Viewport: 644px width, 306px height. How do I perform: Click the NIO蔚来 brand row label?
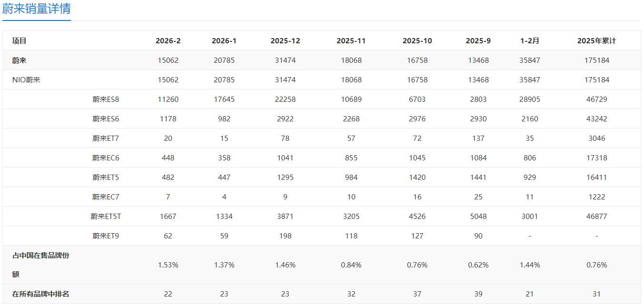pos(26,80)
